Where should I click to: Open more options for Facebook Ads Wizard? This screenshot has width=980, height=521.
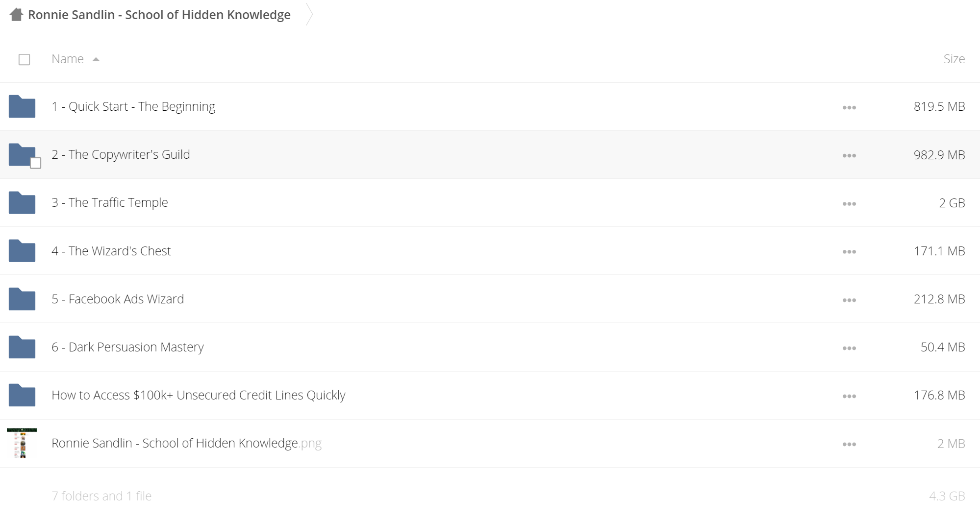[x=849, y=300]
